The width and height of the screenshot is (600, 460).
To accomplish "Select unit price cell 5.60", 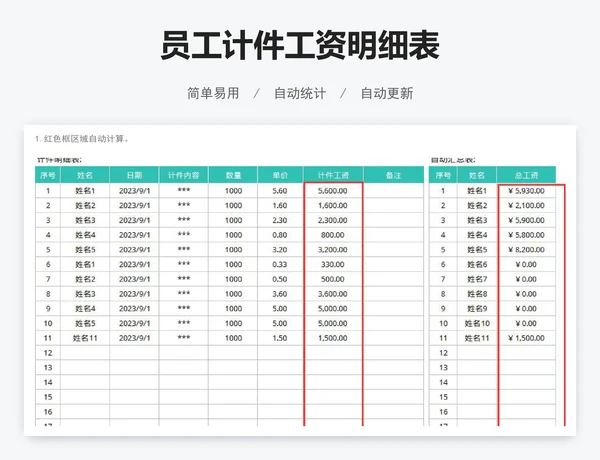I will 280,191.
